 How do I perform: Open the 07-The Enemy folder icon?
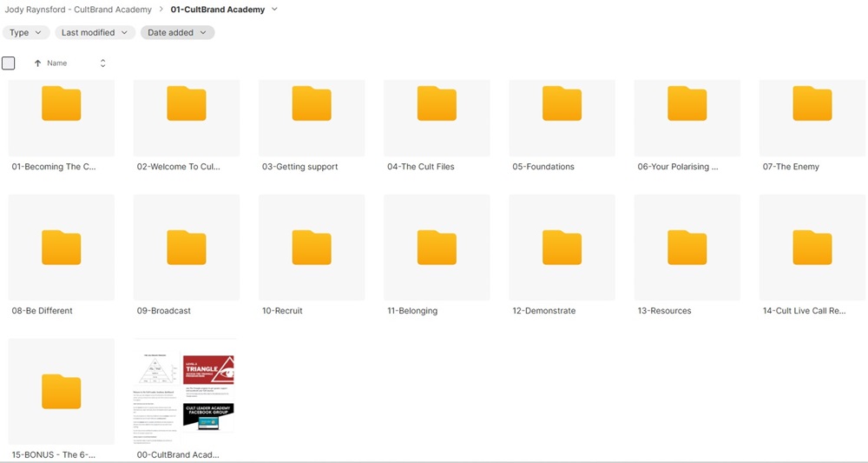(812, 104)
